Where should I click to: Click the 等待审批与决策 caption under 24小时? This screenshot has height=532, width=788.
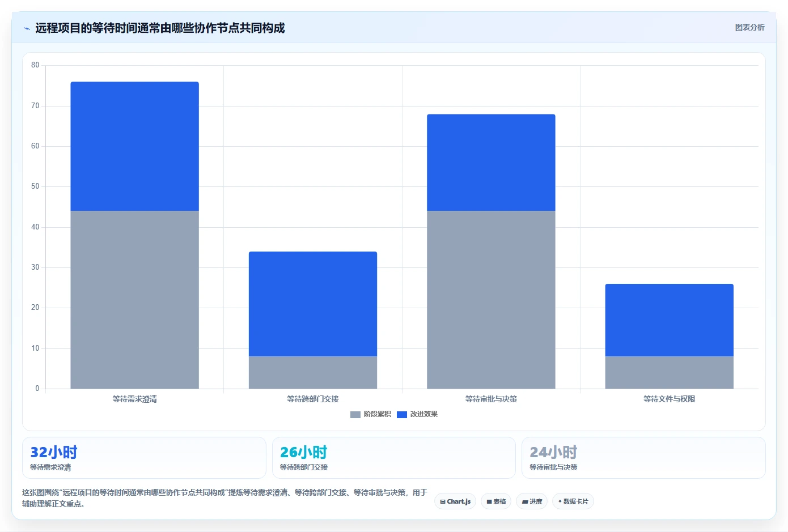pyautogui.click(x=553, y=467)
